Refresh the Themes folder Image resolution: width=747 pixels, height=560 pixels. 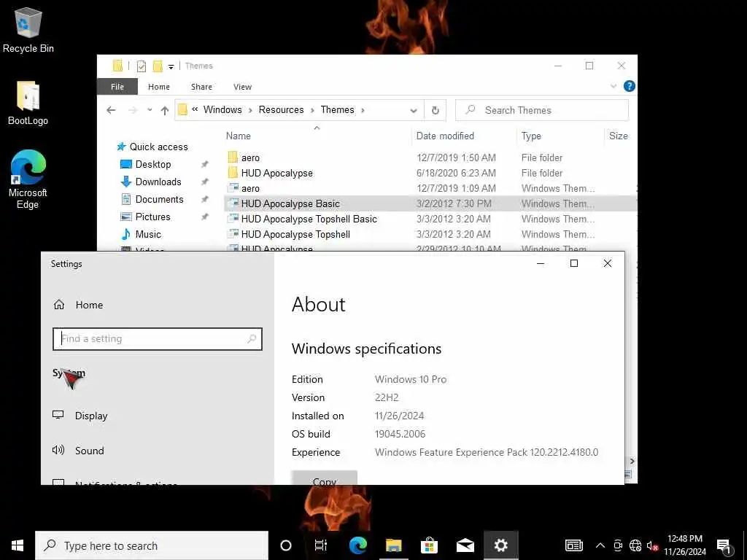click(x=435, y=111)
